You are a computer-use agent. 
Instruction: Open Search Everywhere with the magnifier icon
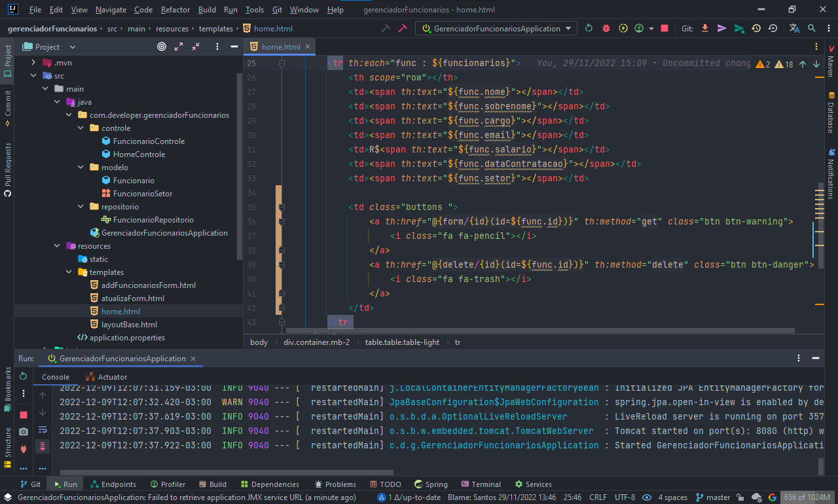[x=812, y=28]
